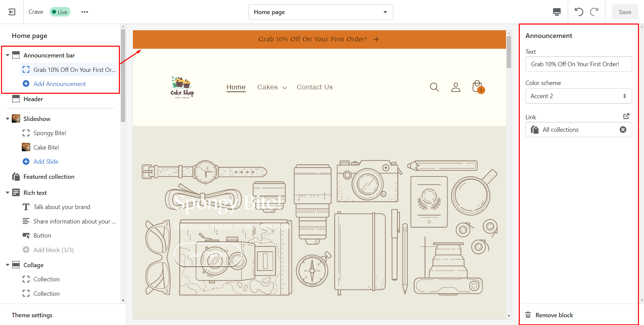Click the announcement Text input field
The height and width of the screenshot is (325, 644).
[x=579, y=64]
